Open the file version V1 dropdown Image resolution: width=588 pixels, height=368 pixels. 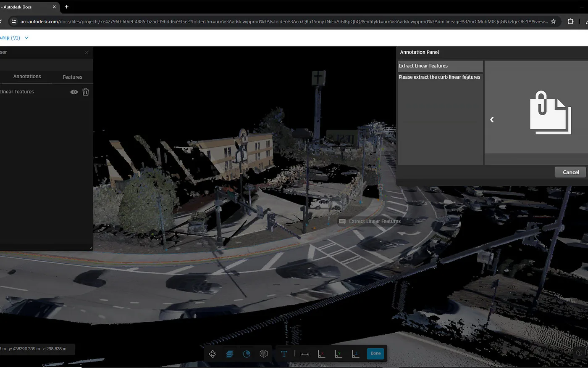pos(26,38)
